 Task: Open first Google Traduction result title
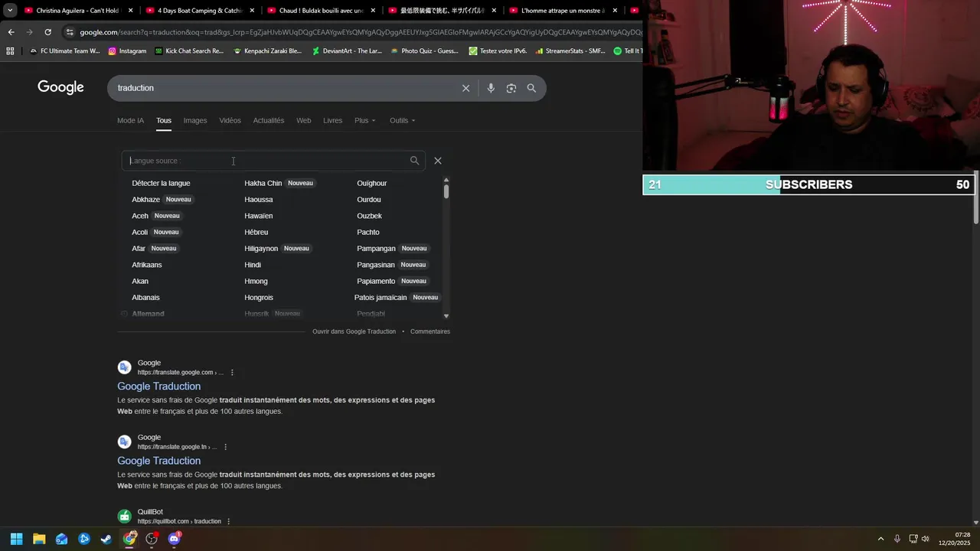tap(159, 386)
